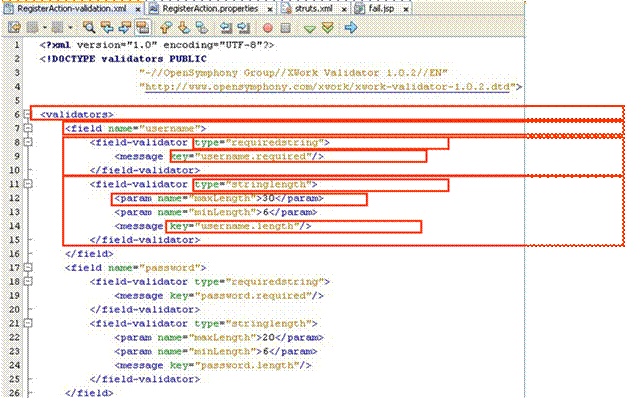Click closing field tag on line 26
Viewport: 625px width, 399px height.
click(89, 393)
